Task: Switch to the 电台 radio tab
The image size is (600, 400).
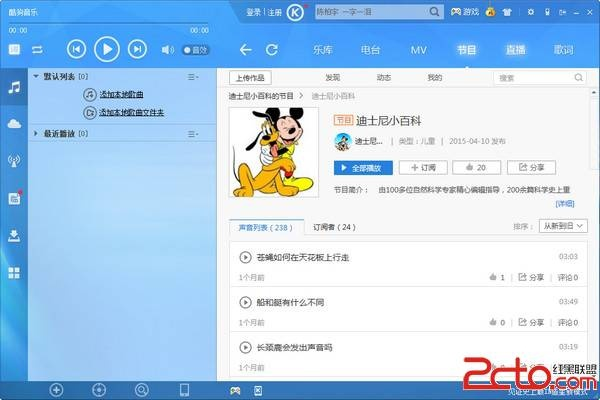Action: coord(370,50)
